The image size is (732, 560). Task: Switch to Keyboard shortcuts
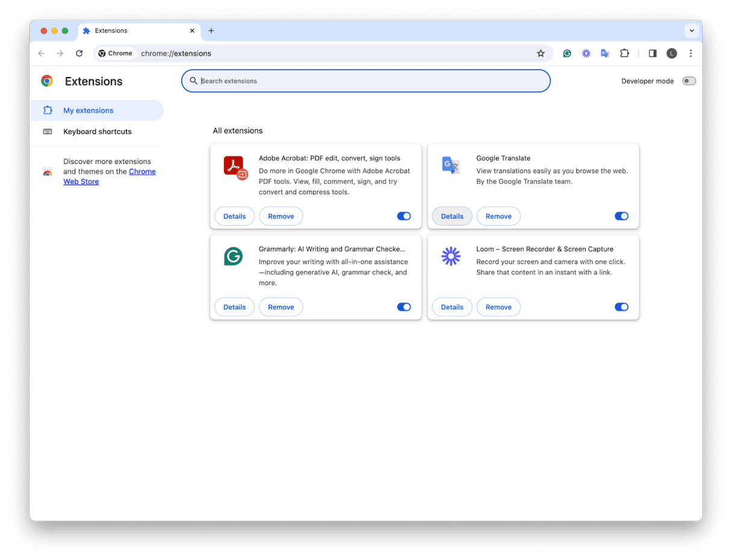(96, 131)
